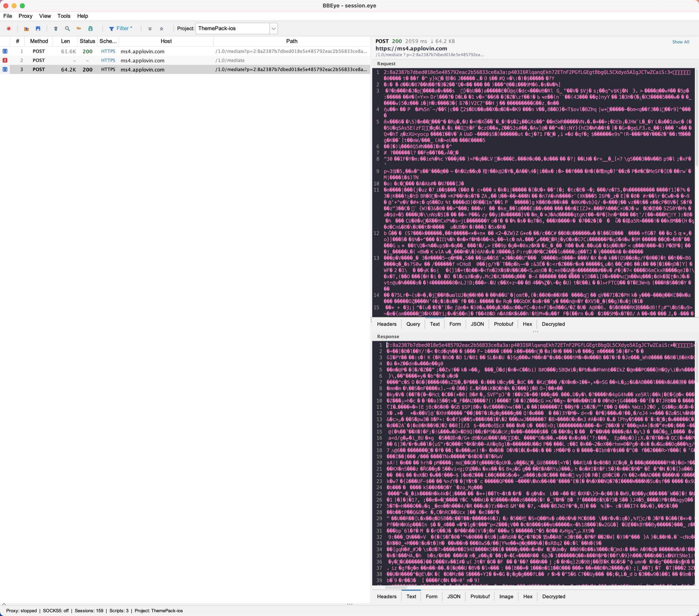This screenshot has height=616, width=699.
Task: Expand all rows with double chevron down
Action: 150,29
